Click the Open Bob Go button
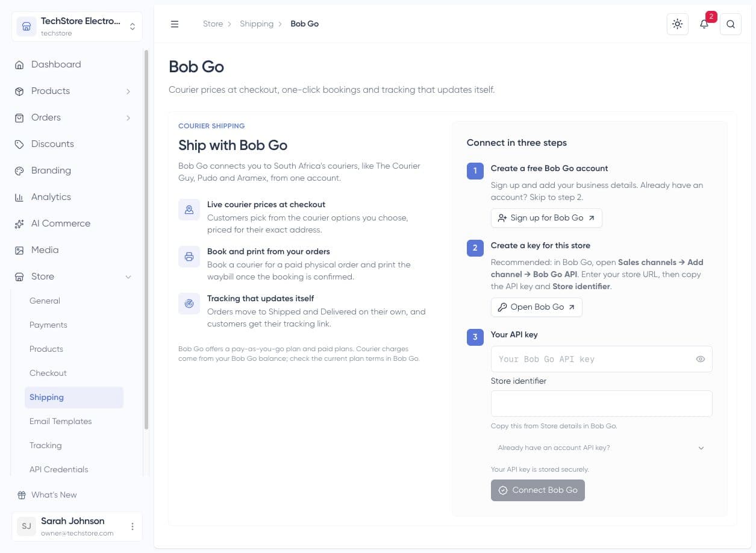Viewport: 756px width, 553px height. point(536,307)
